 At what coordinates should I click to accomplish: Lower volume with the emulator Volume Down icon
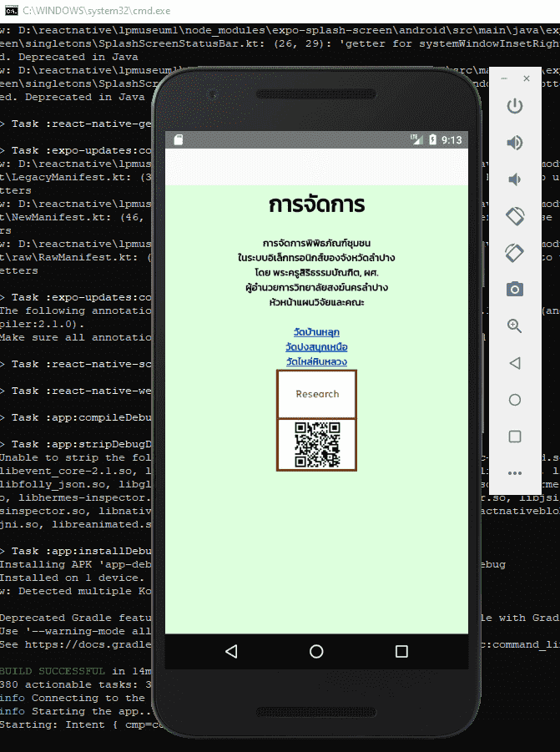515,179
